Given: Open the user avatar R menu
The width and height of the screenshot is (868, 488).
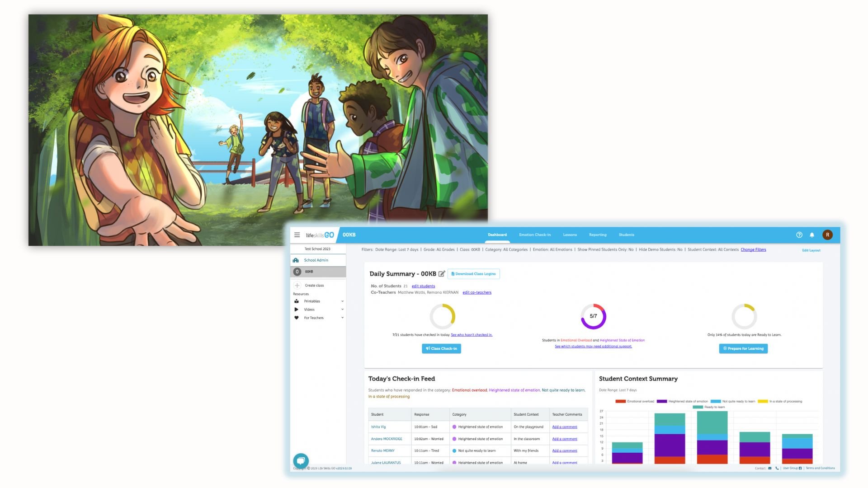Looking at the screenshot, I should tap(827, 235).
